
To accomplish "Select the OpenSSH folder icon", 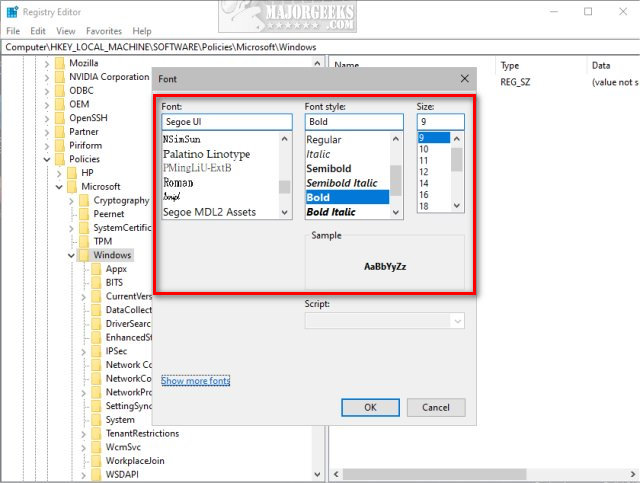I will point(60,118).
